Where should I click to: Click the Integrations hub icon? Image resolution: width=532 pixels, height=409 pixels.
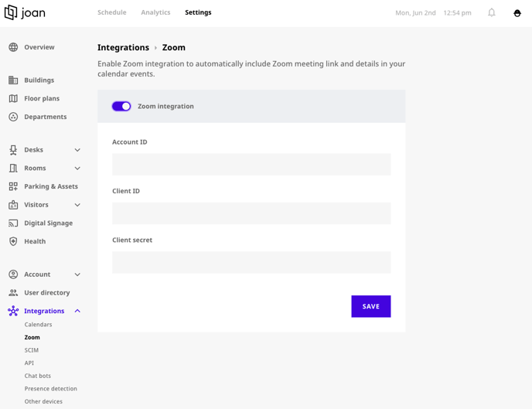click(x=13, y=311)
